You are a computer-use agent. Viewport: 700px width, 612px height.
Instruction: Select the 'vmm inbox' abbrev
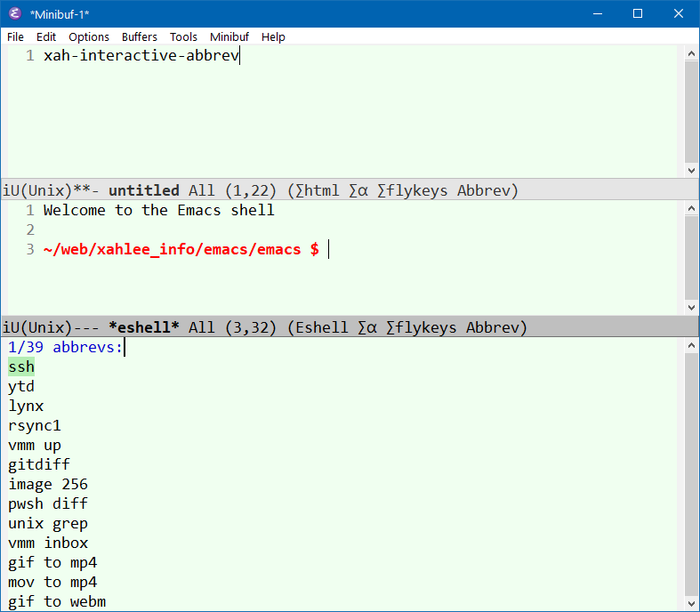tap(48, 543)
